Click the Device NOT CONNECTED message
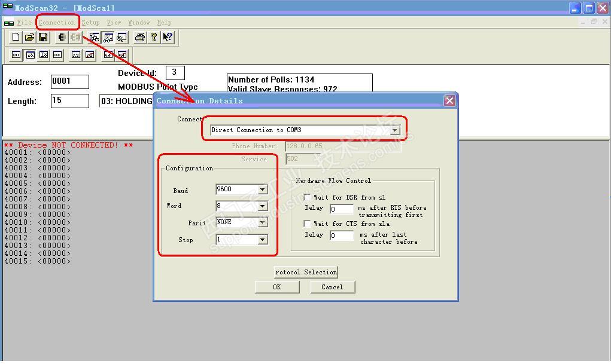 (69, 145)
